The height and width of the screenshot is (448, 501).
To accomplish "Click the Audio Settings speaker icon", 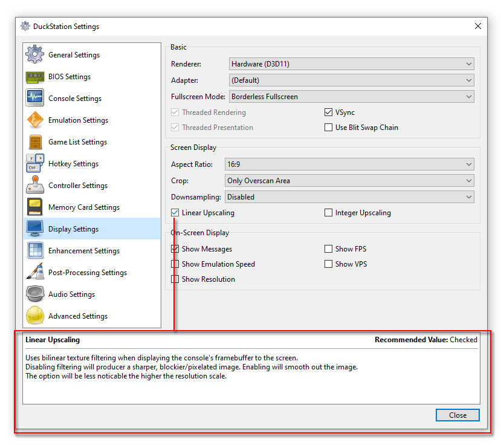I will tap(35, 294).
